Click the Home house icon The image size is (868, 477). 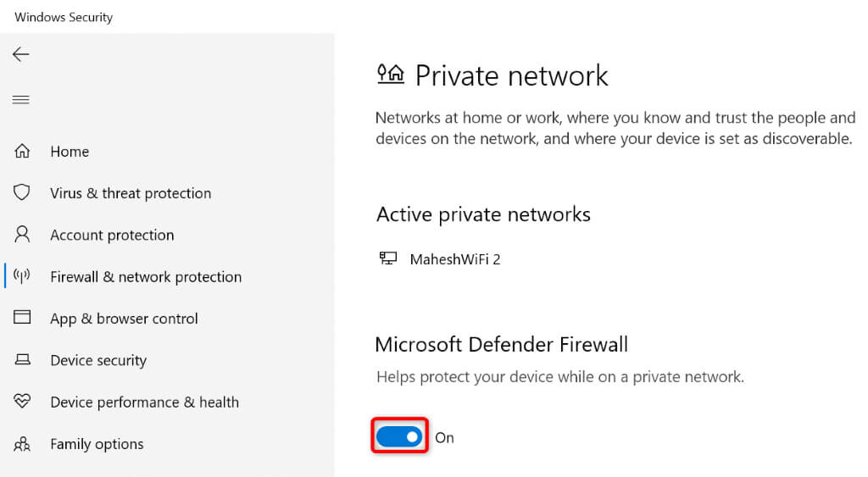tap(22, 152)
